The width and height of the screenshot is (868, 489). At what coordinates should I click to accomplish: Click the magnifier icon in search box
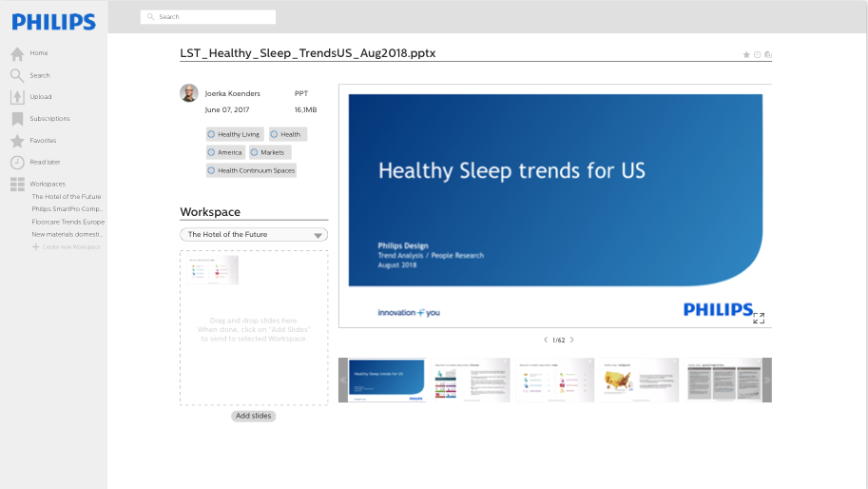pyautogui.click(x=150, y=17)
